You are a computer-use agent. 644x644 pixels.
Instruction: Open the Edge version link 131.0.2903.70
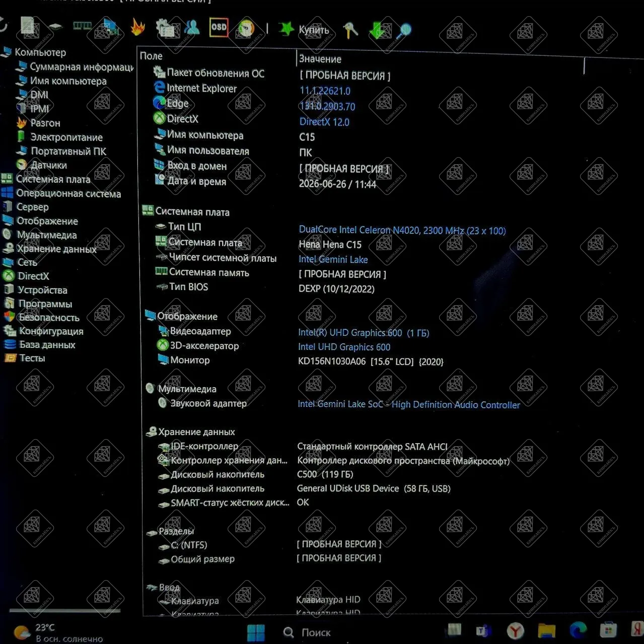pyautogui.click(x=327, y=107)
